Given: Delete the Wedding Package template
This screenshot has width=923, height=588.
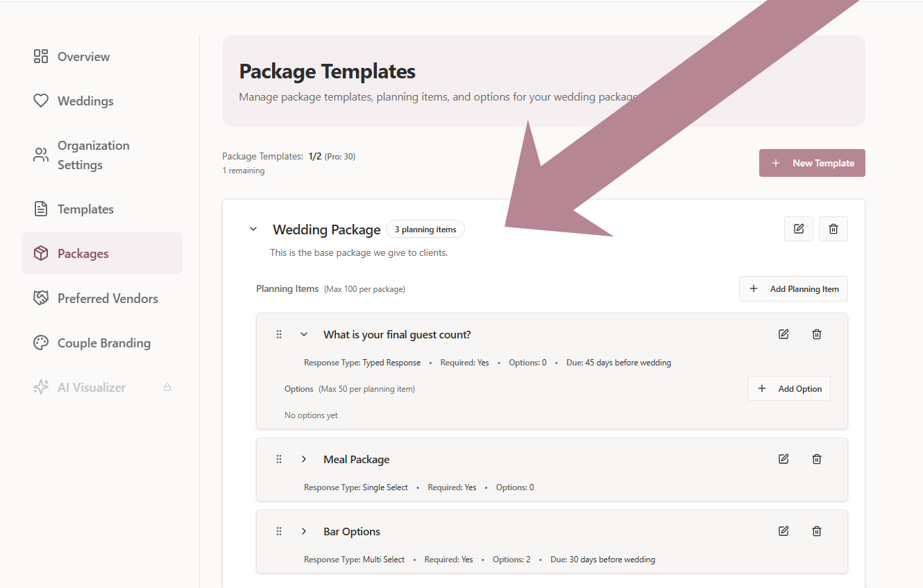Looking at the screenshot, I should (x=833, y=229).
